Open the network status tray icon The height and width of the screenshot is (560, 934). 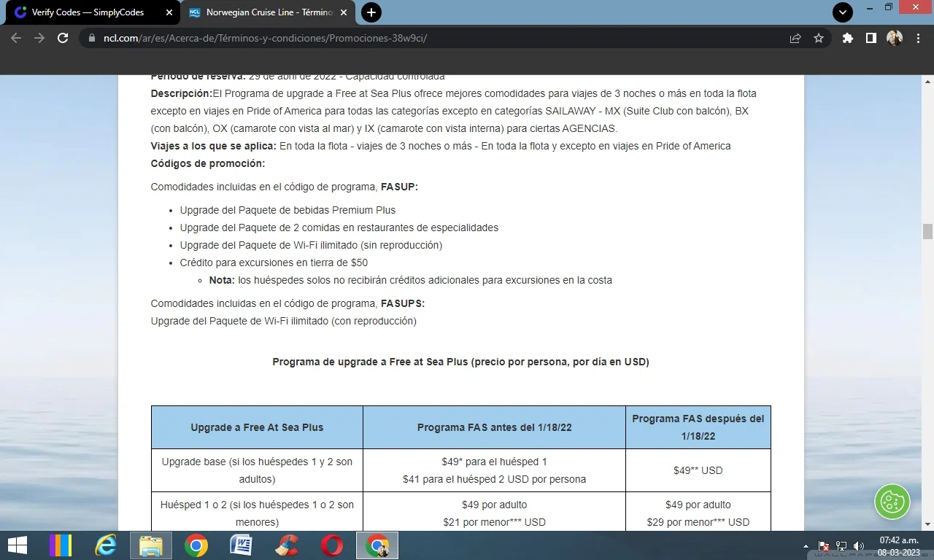841,545
